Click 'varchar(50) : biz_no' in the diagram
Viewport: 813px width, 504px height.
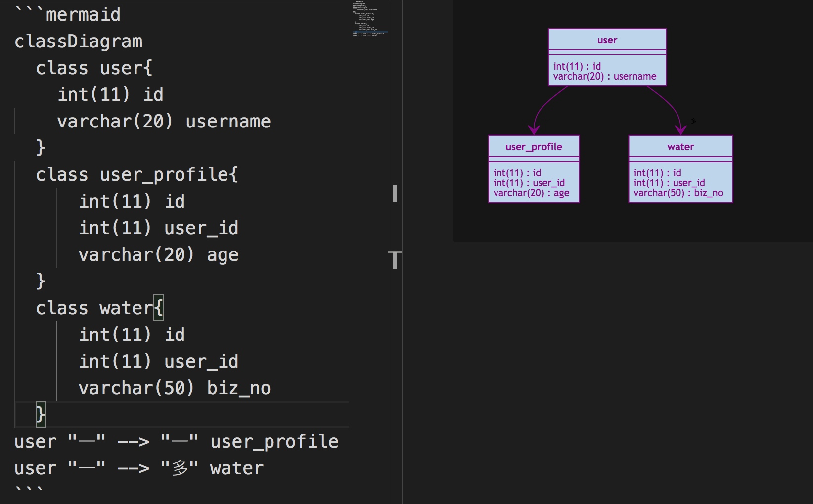point(678,193)
